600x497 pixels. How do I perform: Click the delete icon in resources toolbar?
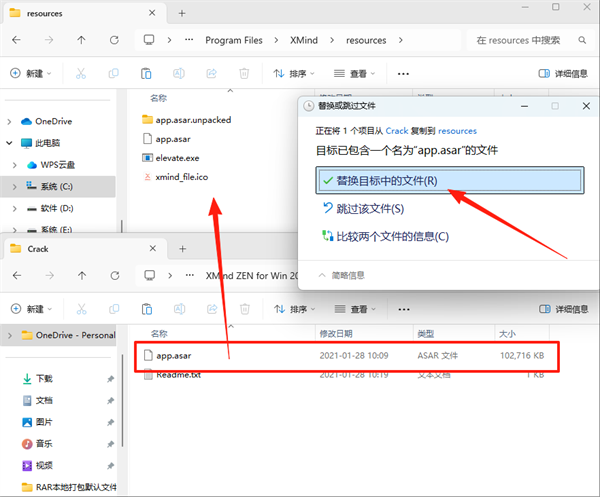(x=244, y=73)
